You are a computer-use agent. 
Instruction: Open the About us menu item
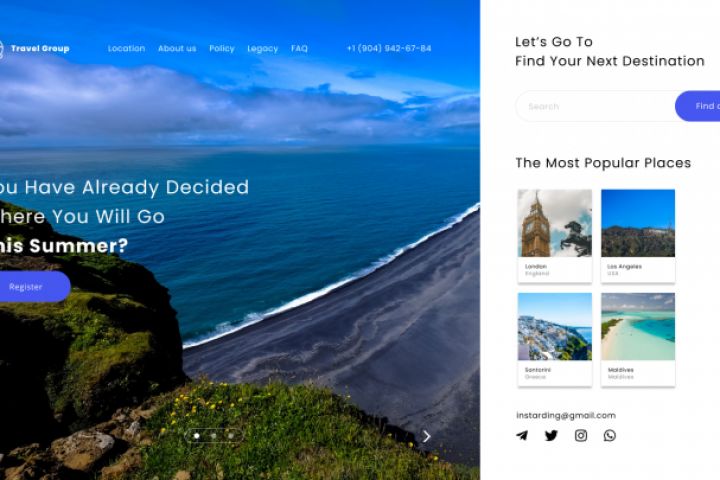(177, 48)
